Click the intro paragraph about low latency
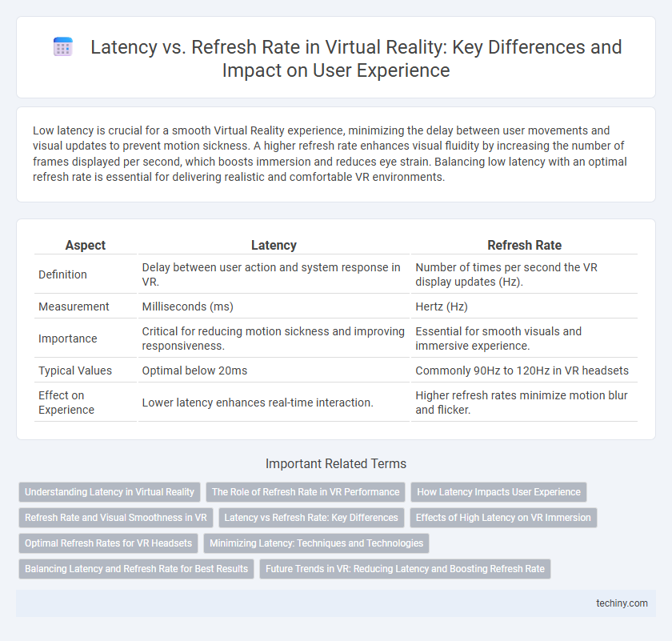Viewport: 672px width, 641px height. pyautogui.click(x=330, y=154)
